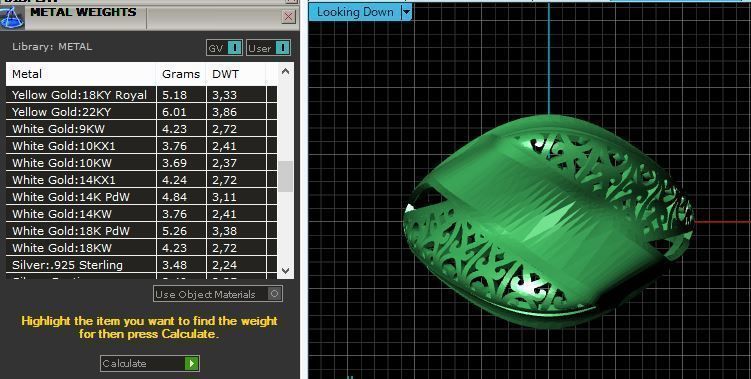Click the 3,11 DWT value
Viewport: 751px width, 379px height.
click(x=224, y=196)
